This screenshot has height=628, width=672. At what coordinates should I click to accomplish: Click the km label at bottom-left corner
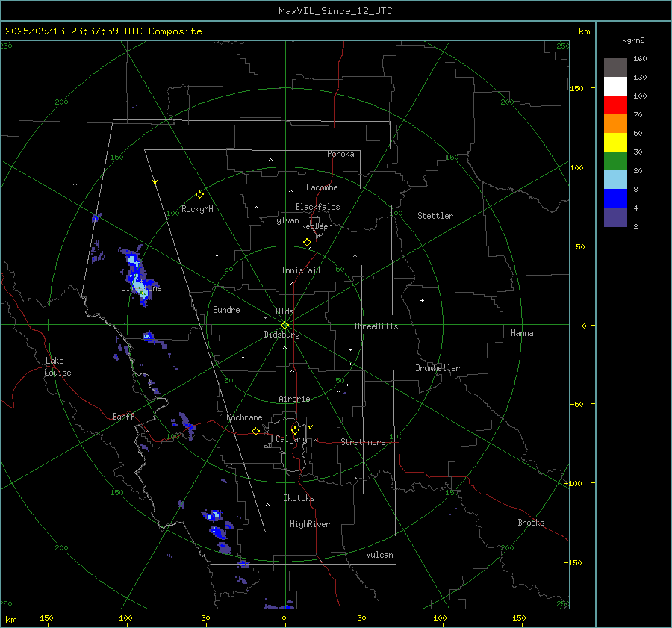[x=10, y=620]
